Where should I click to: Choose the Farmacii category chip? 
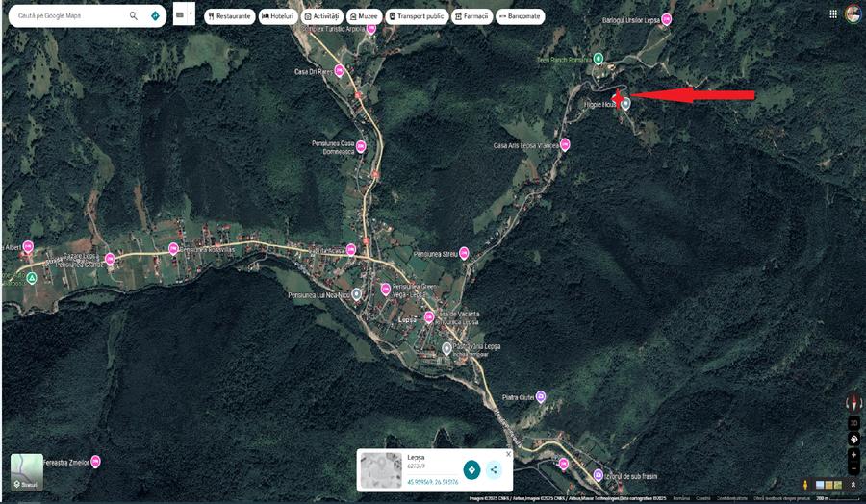(x=471, y=16)
